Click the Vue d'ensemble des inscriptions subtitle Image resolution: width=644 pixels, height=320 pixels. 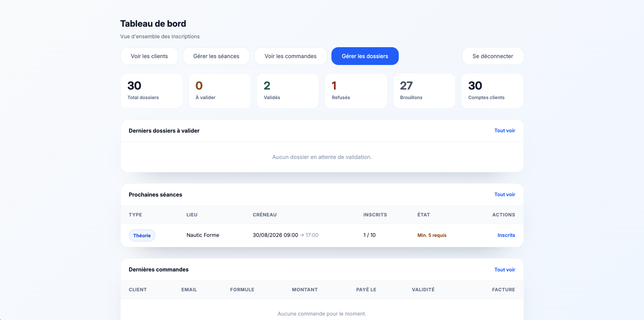click(x=160, y=37)
